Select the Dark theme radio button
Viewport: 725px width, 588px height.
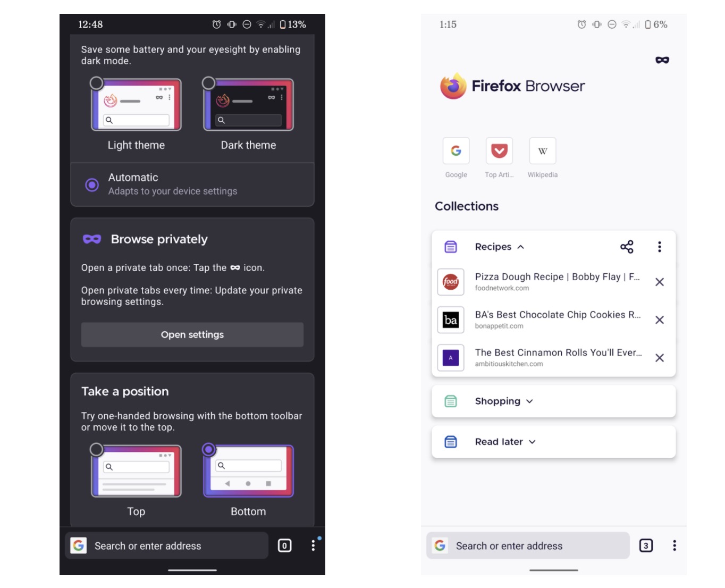coord(209,83)
